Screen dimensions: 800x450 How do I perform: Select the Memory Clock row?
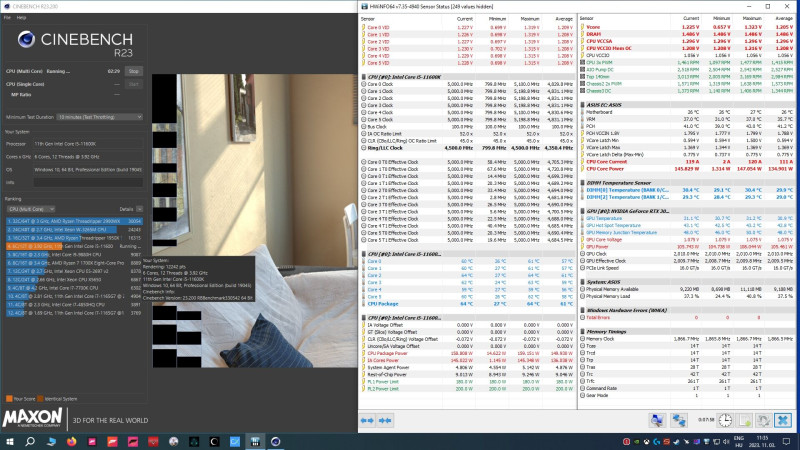pyautogui.click(x=687, y=339)
